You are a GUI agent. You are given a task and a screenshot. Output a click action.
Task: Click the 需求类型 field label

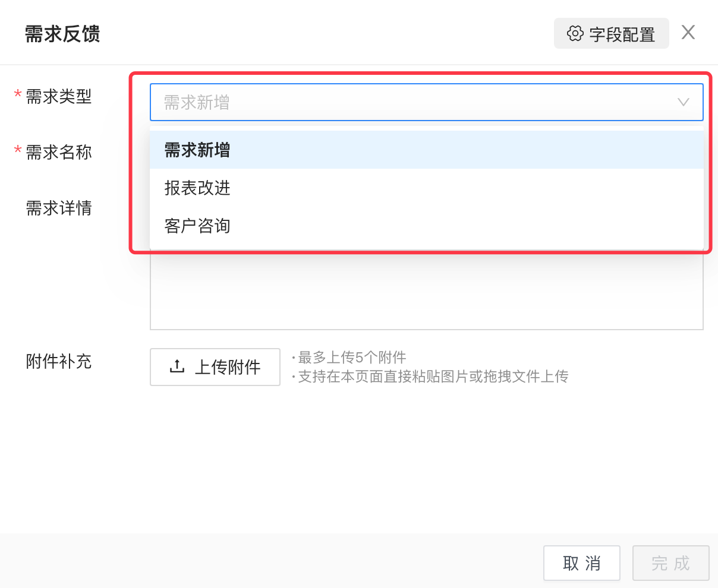(59, 96)
